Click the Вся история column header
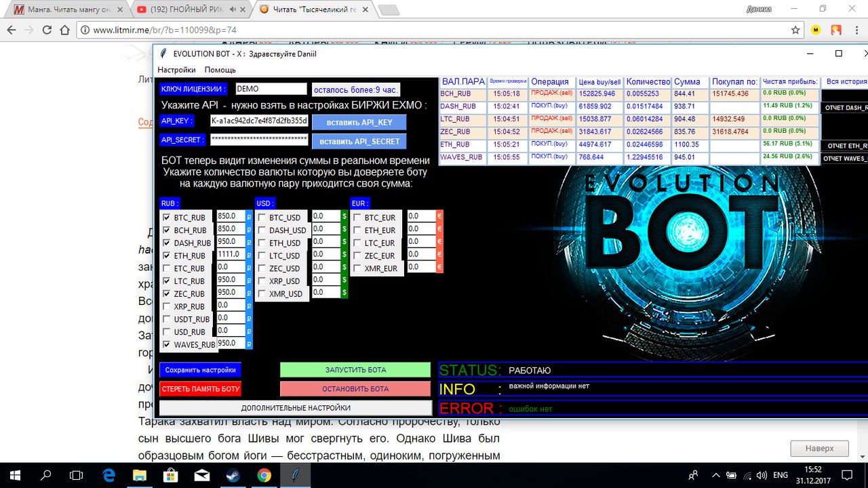The image size is (868, 488). [x=845, y=81]
